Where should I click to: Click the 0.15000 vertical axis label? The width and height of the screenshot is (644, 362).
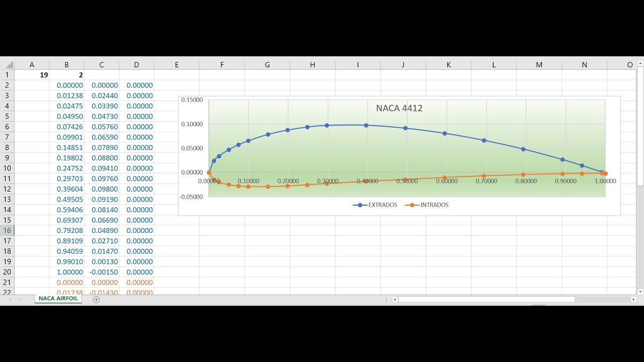click(192, 100)
